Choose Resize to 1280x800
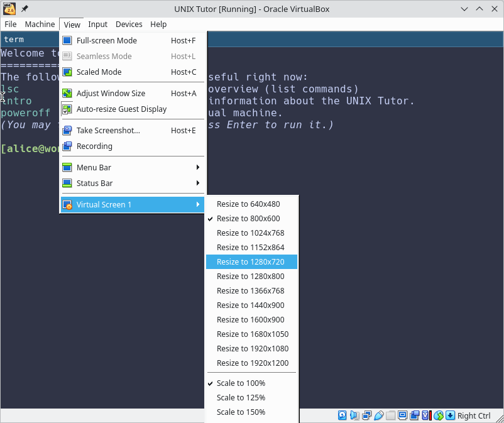This screenshot has width=504, height=423. (251, 277)
